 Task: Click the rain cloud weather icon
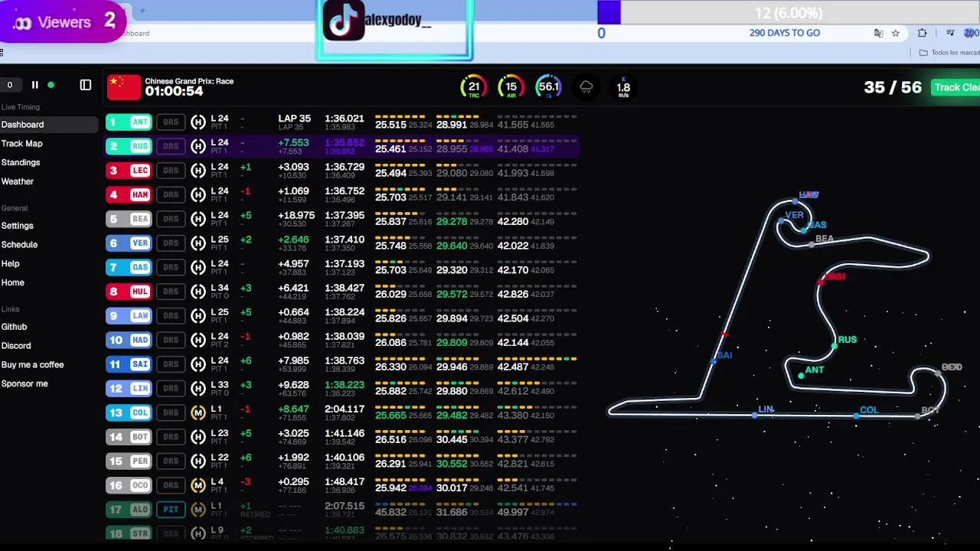click(586, 87)
